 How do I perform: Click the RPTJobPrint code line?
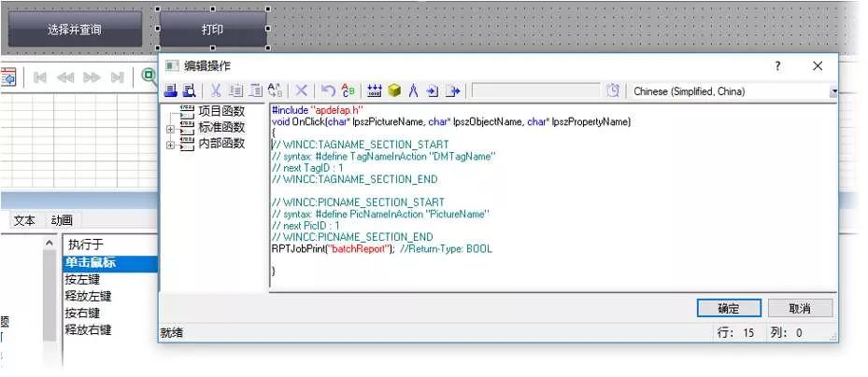381,249
